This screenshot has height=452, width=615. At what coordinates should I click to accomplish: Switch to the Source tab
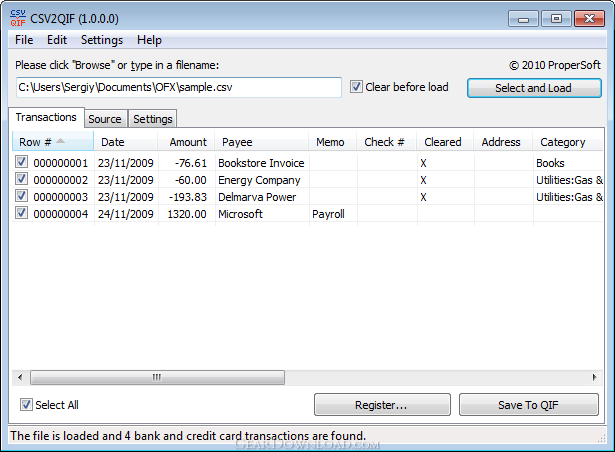point(105,119)
